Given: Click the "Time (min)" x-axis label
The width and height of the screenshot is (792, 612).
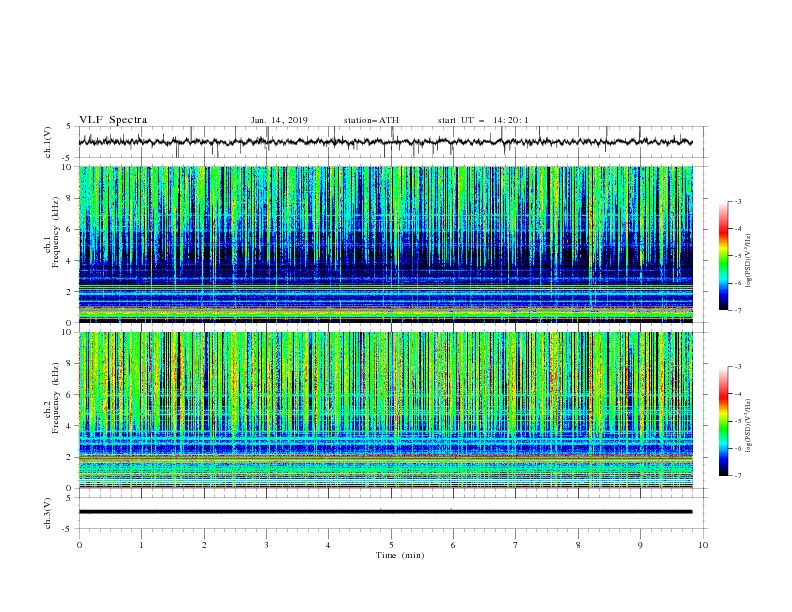Looking at the screenshot, I should [400, 555].
